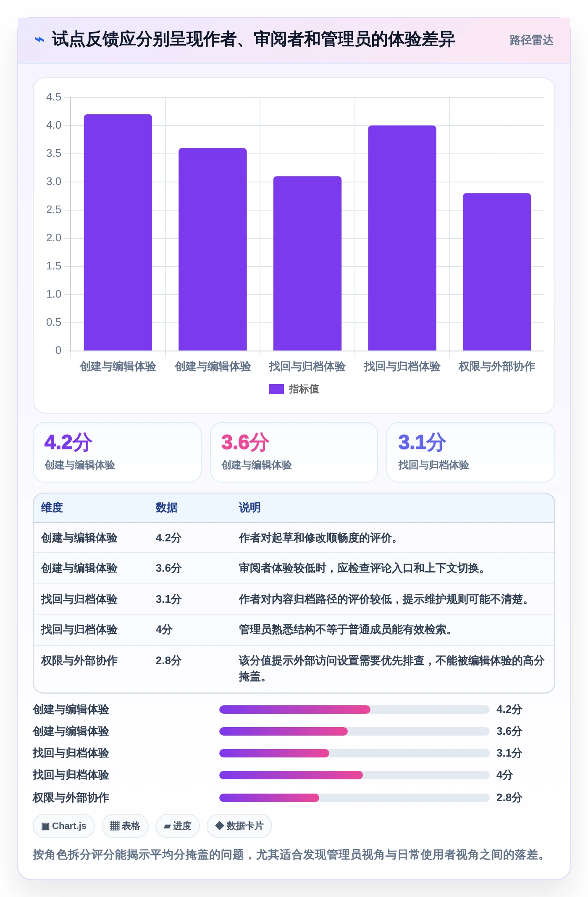
Task: Select the table cell 4.2分
Action: point(168,538)
